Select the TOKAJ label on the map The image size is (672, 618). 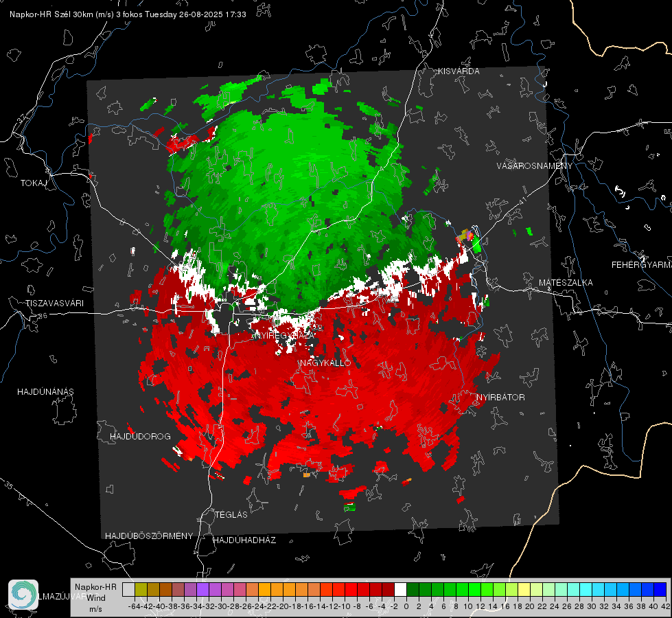point(34,183)
